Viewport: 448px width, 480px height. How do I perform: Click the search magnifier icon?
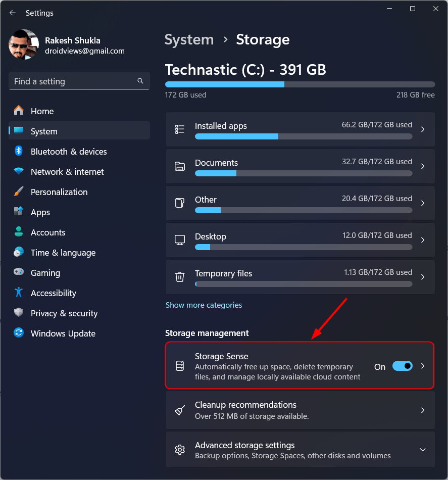pos(140,81)
